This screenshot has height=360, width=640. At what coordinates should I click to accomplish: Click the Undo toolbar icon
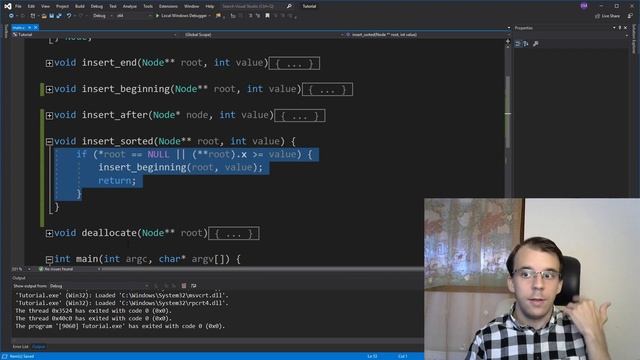coord(69,16)
